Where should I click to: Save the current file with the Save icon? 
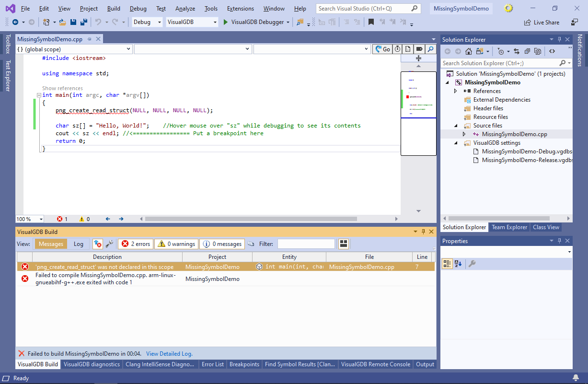coord(73,22)
